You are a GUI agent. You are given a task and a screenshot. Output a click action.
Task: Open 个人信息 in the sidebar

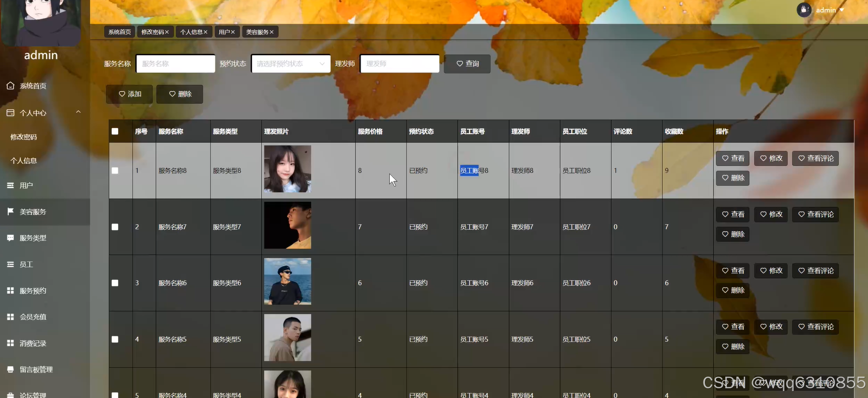tap(24, 160)
